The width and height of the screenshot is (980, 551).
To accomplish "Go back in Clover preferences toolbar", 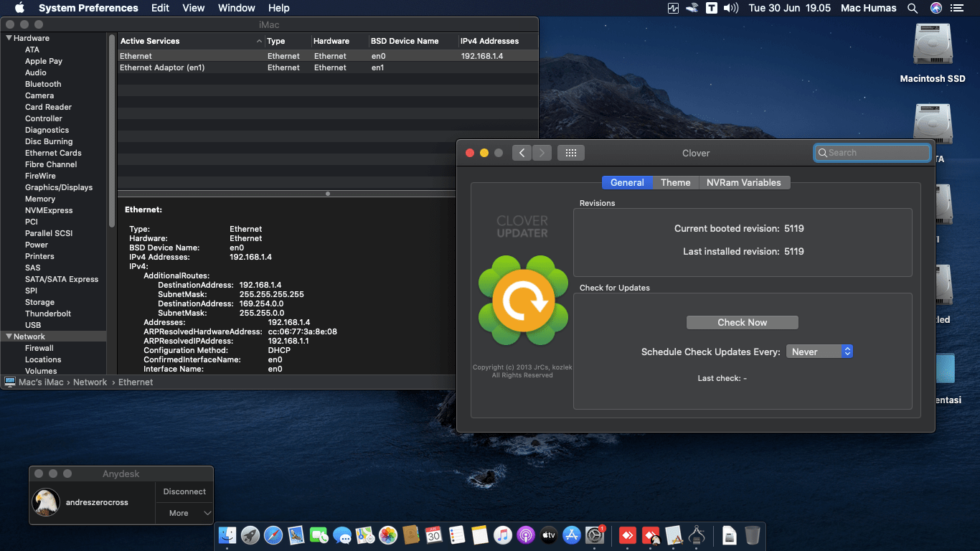I will pos(522,153).
